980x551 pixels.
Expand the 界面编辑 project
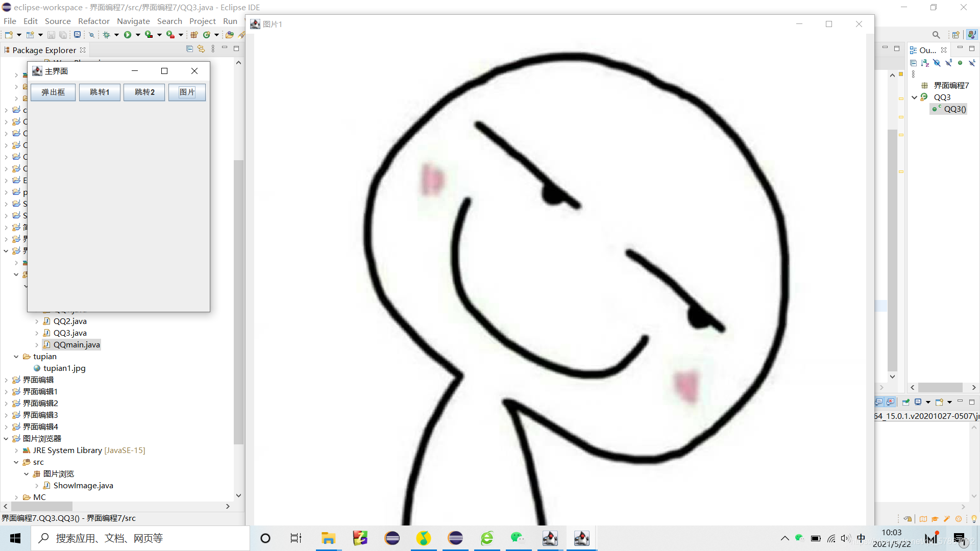click(6, 380)
